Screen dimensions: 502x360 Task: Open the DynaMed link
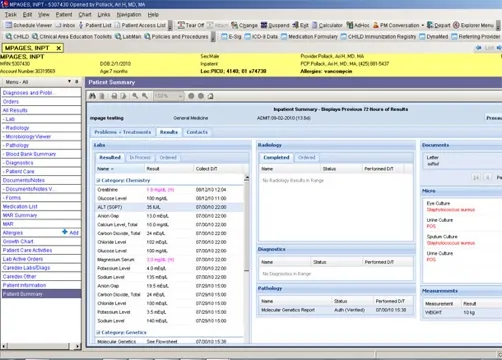click(x=433, y=37)
